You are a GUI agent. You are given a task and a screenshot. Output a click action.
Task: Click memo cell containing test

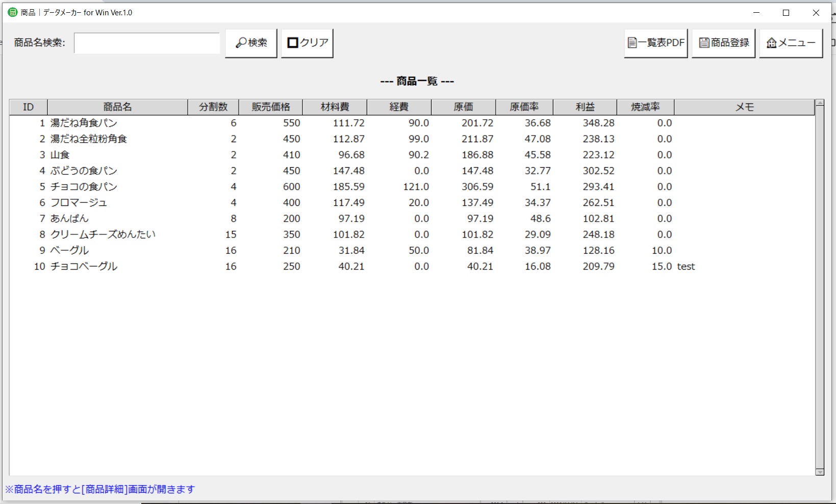pyautogui.click(x=686, y=266)
